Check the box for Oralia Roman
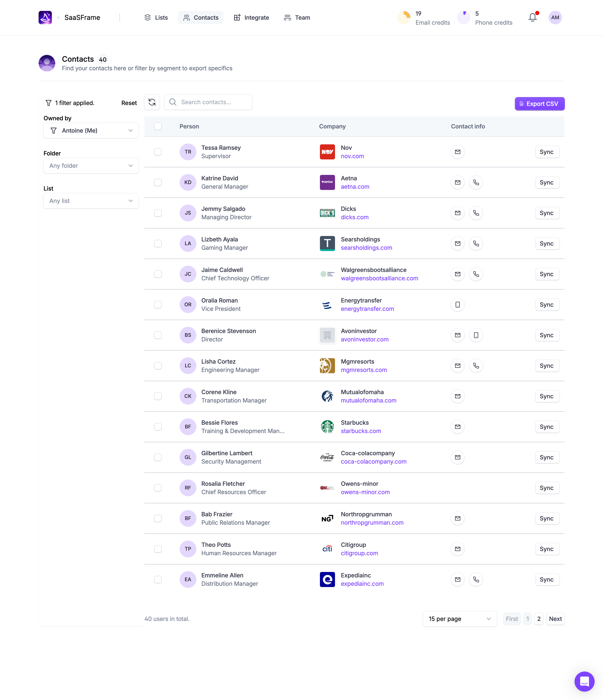Screen dimensions: 603x700 coord(158,305)
